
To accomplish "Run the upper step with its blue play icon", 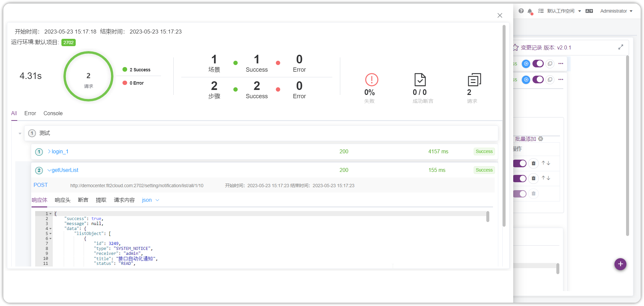I will [526, 63].
